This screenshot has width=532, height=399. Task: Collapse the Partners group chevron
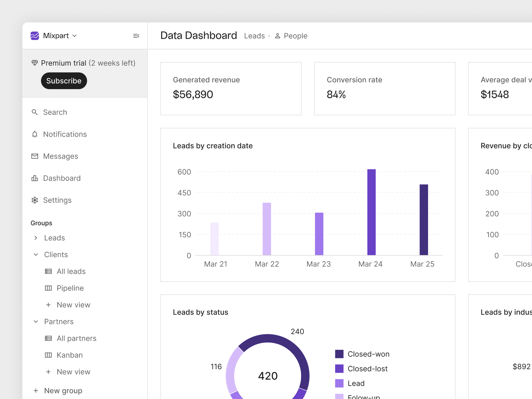coord(36,322)
